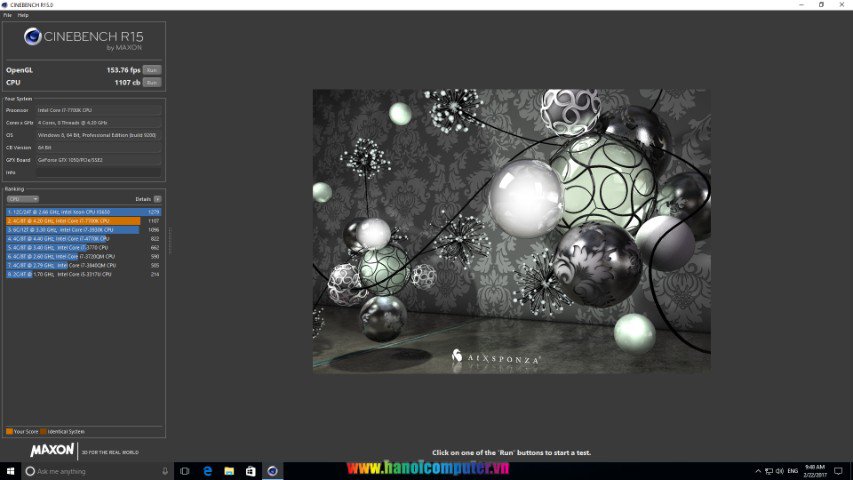
Task: Select the i7-3840QM ranking entry
Action: [x=83, y=265]
